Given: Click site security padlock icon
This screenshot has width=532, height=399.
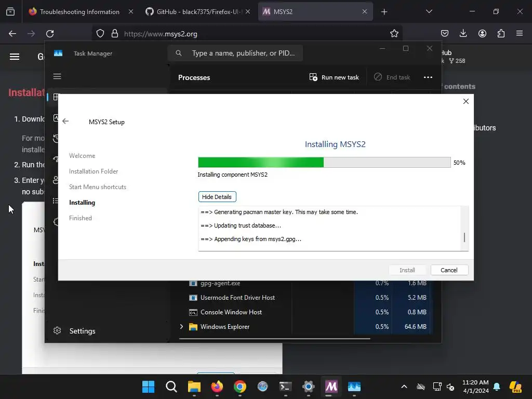Looking at the screenshot, I should pos(115,34).
